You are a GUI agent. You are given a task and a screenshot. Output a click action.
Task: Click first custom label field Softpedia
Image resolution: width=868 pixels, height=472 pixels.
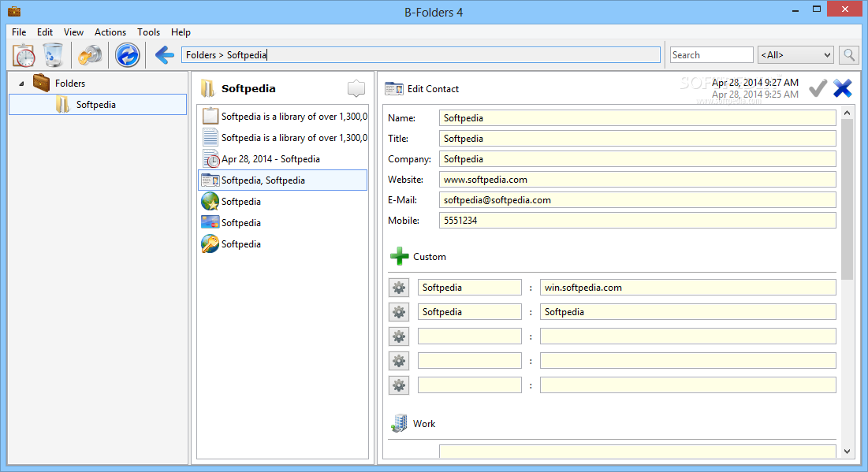tap(469, 287)
